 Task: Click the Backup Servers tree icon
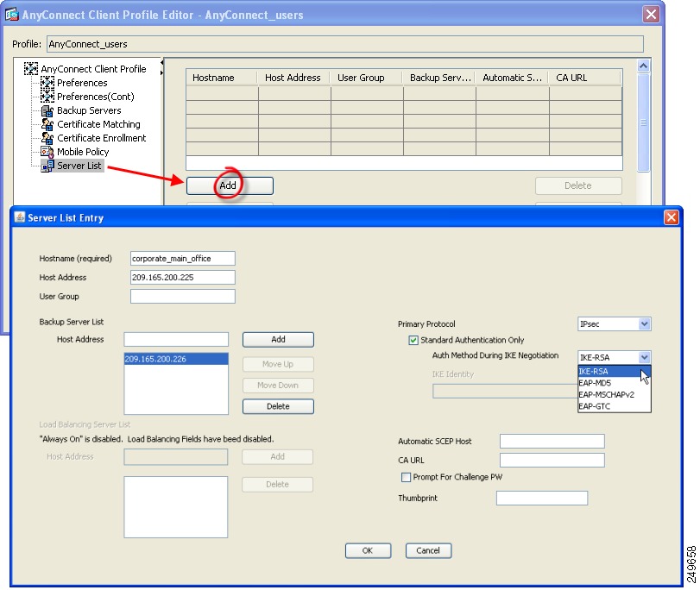click(x=47, y=110)
